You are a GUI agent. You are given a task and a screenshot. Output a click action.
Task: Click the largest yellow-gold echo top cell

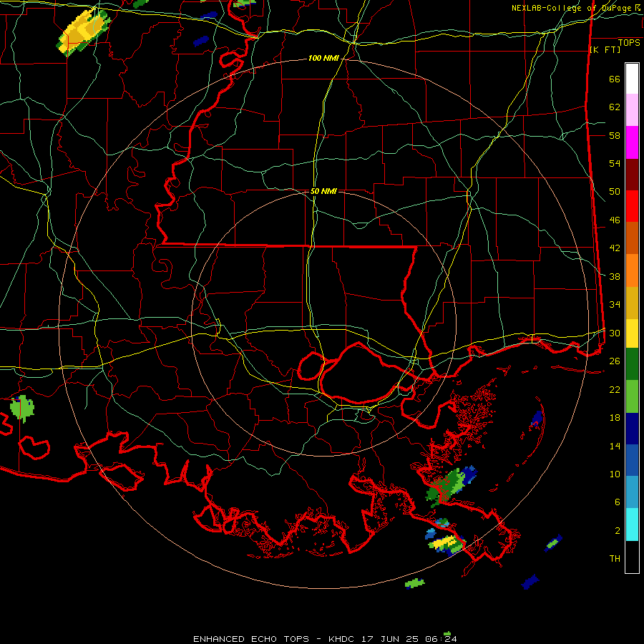pyautogui.click(x=82, y=32)
